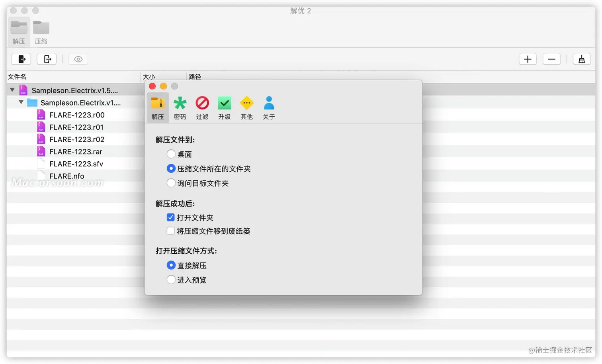Minimize the preferences dialog with yellow button

point(163,86)
